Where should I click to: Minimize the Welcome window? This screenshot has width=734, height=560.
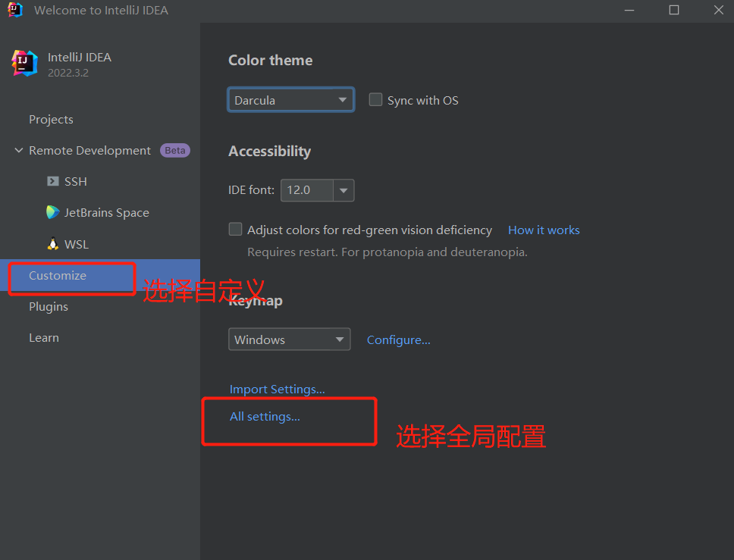tap(629, 11)
